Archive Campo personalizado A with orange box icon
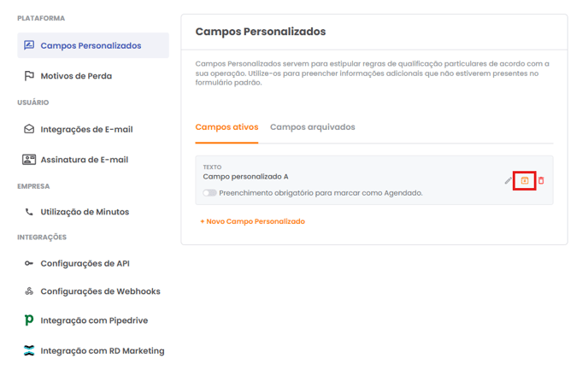 (x=525, y=181)
